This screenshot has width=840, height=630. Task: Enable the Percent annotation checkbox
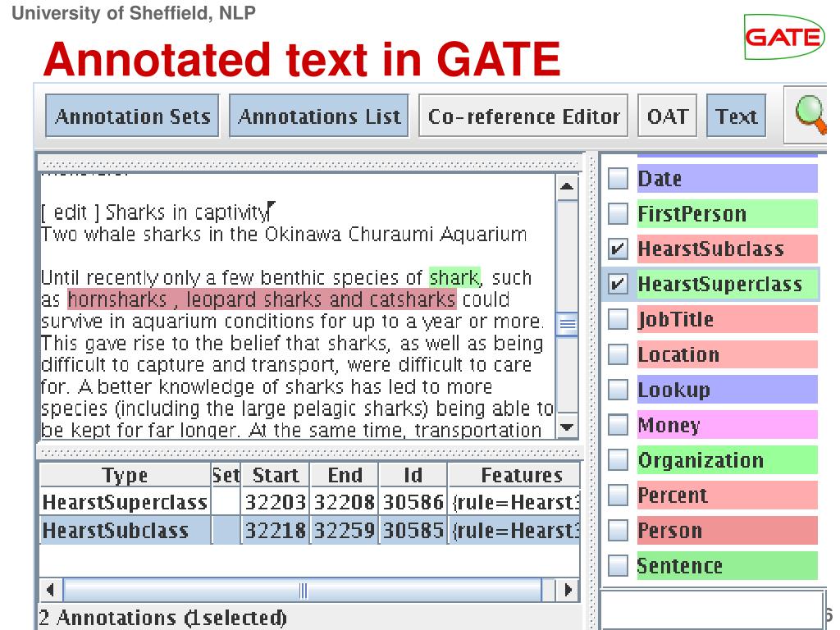click(x=619, y=495)
